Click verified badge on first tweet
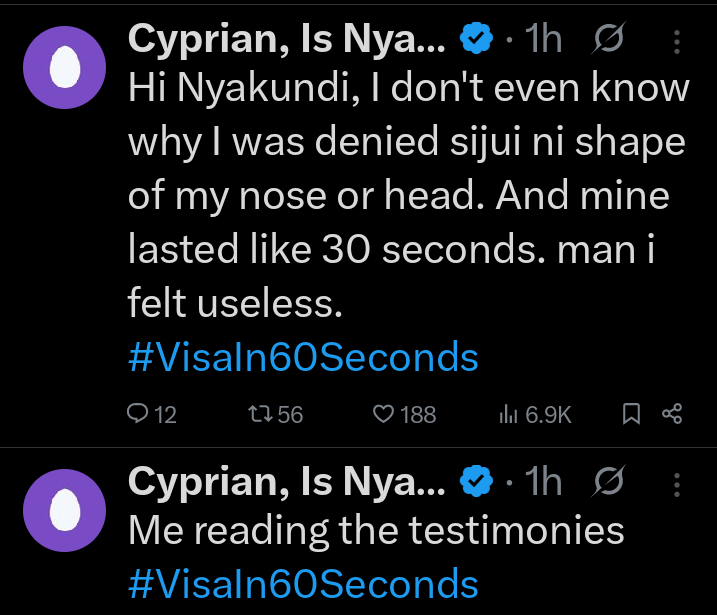Image resolution: width=717 pixels, height=615 pixels. (475, 41)
